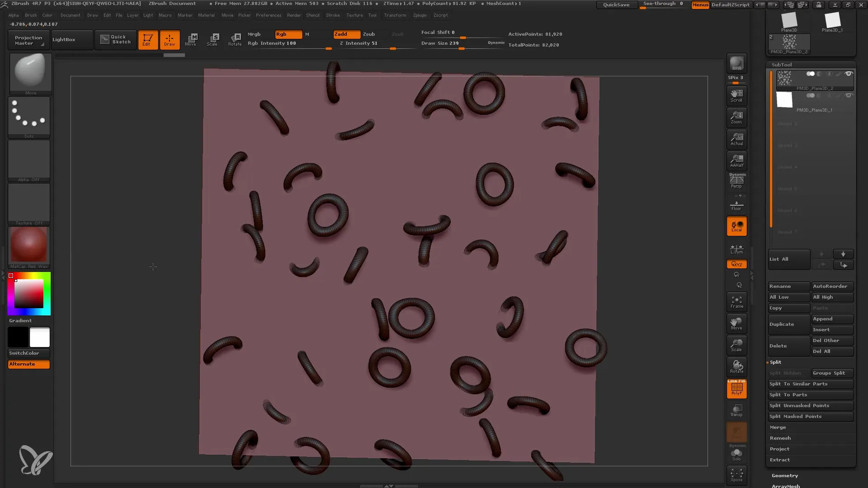Toggle Zadd sculpting mode

click(345, 33)
